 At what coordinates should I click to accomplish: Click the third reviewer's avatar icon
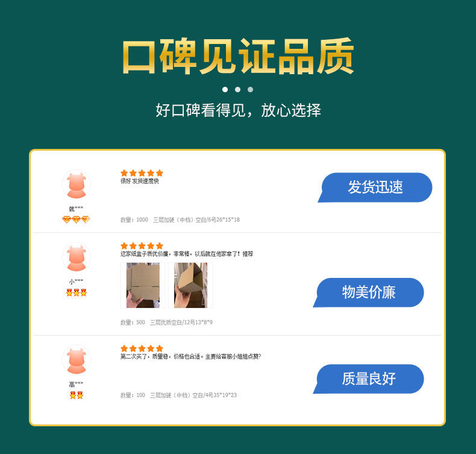pos(76,359)
